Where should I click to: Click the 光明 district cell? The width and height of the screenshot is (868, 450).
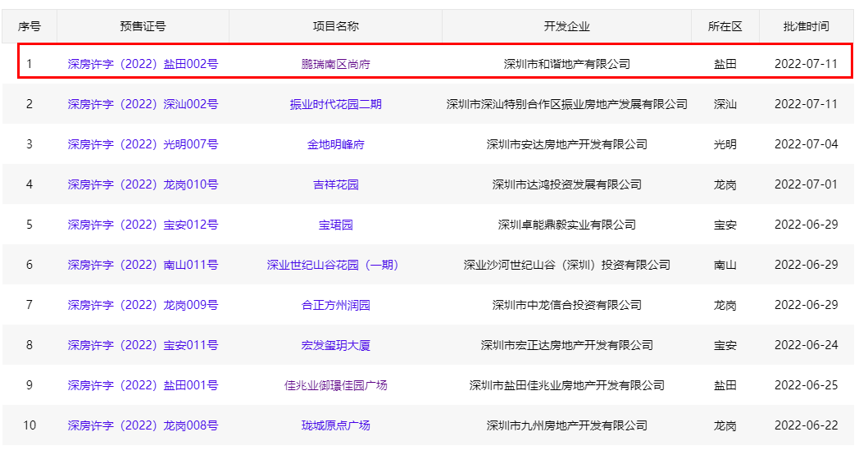pos(725,144)
